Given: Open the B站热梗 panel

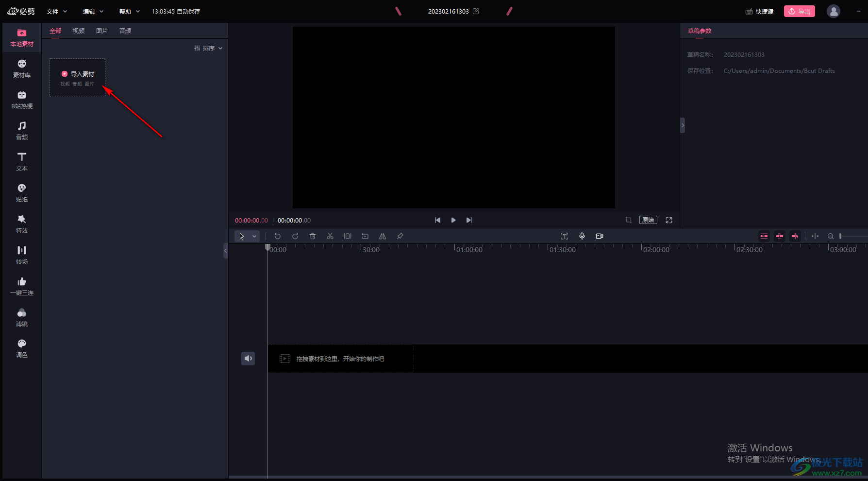Looking at the screenshot, I should (22, 100).
